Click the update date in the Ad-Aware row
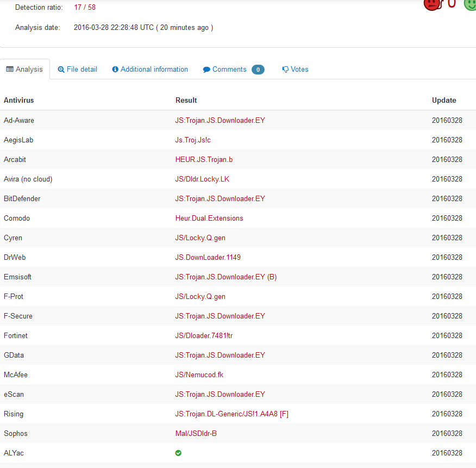 pyautogui.click(x=447, y=120)
